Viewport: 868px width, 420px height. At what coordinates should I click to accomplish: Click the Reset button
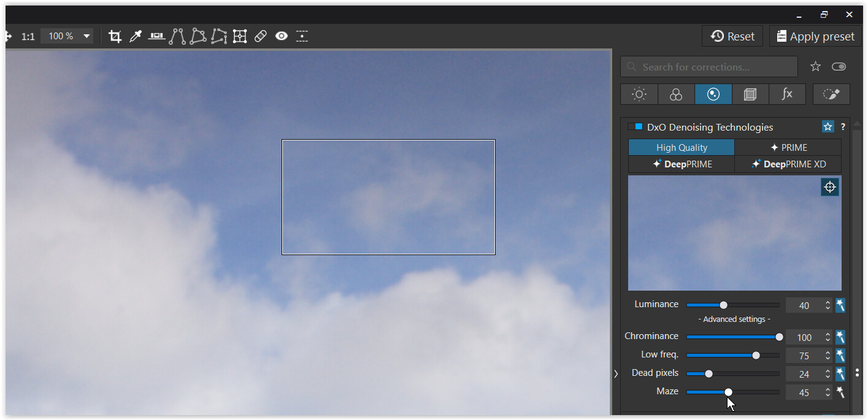click(732, 36)
